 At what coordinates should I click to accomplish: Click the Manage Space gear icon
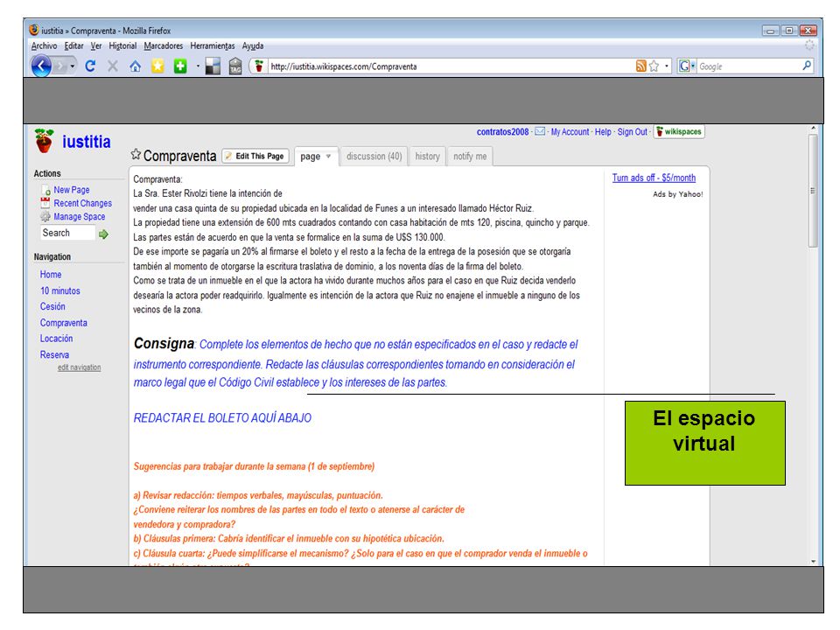(x=45, y=216)
